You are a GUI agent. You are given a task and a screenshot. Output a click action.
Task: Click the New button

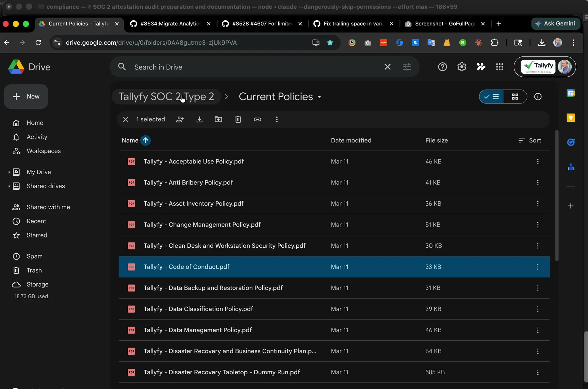coord(26,97)
